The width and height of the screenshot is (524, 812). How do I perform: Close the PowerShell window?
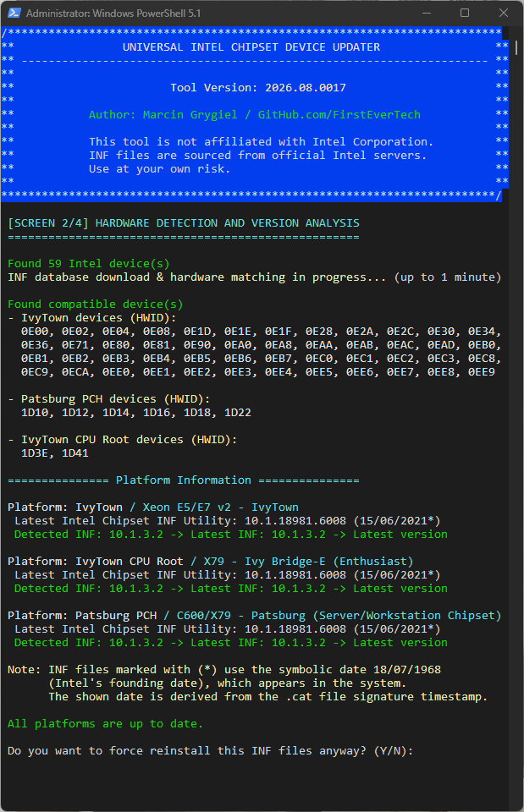point(504,13)
